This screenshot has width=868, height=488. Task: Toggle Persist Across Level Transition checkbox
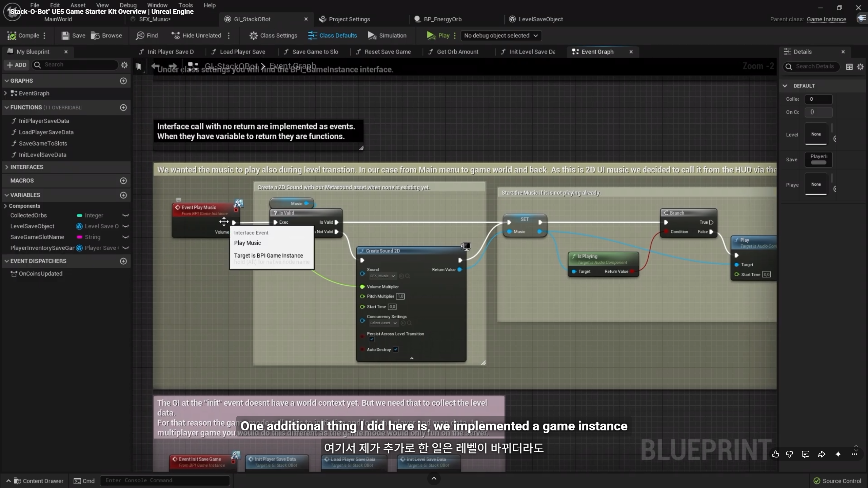coord(372,339)
